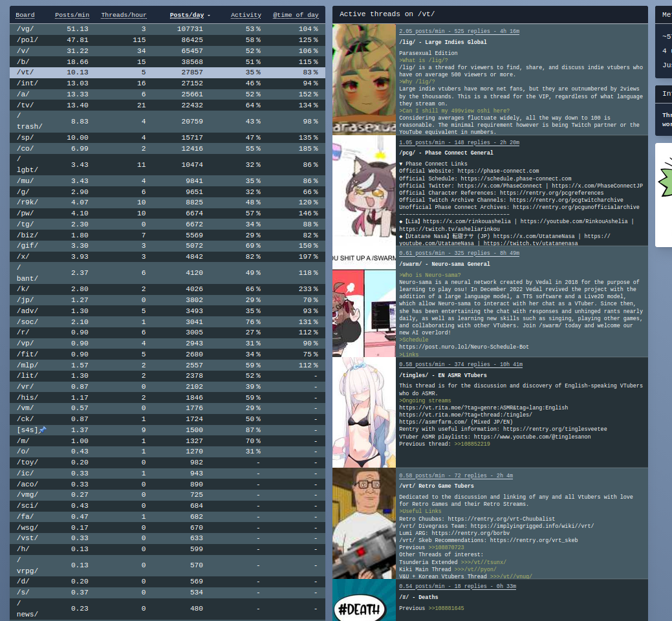Click the pin icon next to [s4s]
Viewport: 672px width, 621px height.
(43, 430)
